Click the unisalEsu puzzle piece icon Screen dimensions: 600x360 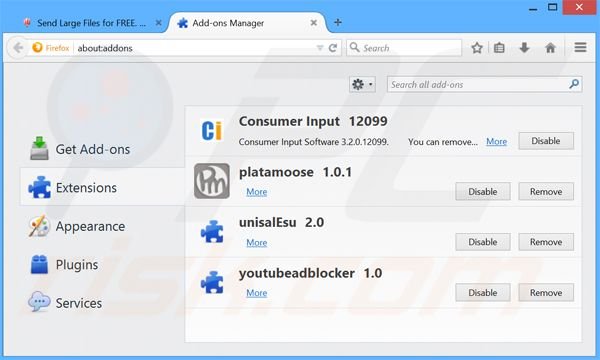click(212, 231)
